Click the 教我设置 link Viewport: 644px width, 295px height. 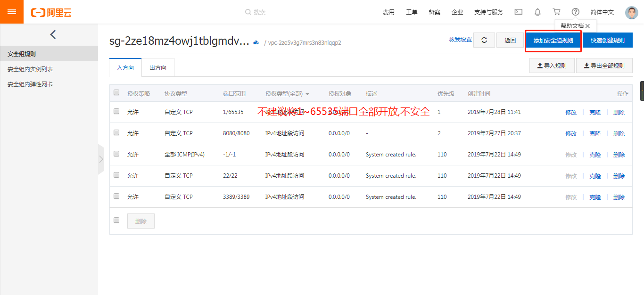point(461,40)
